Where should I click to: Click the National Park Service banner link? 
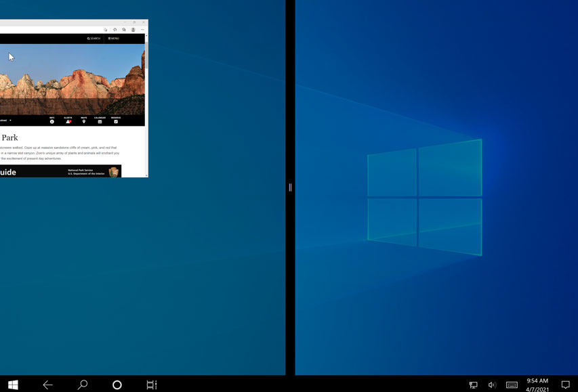(86, 171)
